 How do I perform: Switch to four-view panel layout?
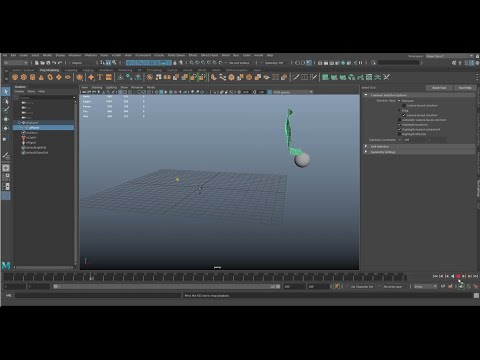tap(6, 177)
